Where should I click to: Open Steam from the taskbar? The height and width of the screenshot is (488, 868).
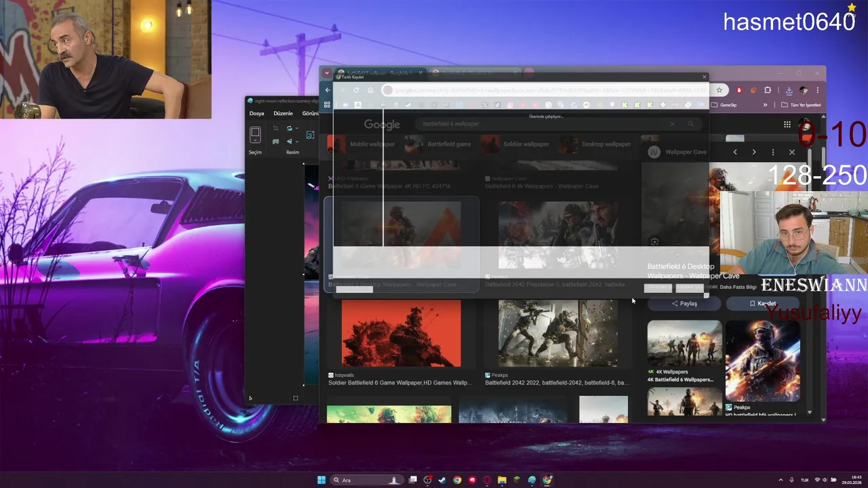442,480
